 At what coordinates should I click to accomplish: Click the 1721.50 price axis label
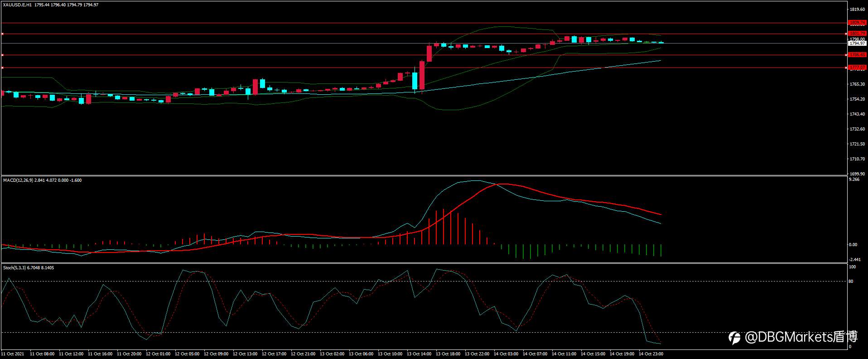[x=858, y=144]
